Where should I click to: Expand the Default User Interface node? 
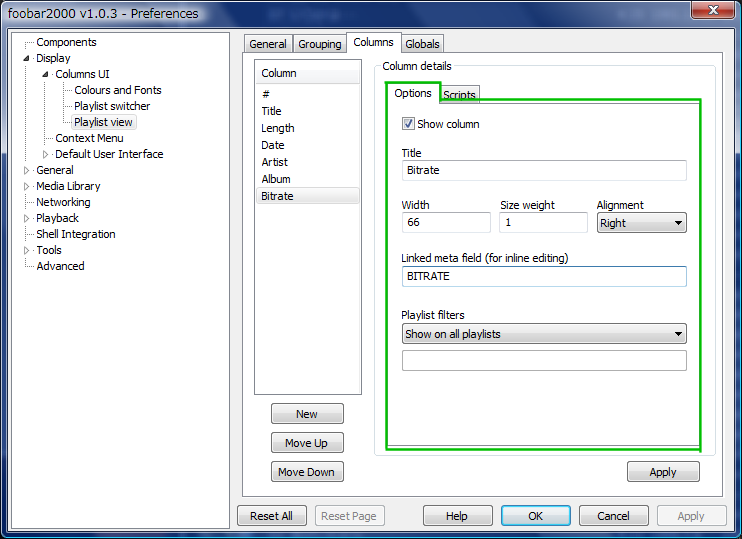(45, 154)
